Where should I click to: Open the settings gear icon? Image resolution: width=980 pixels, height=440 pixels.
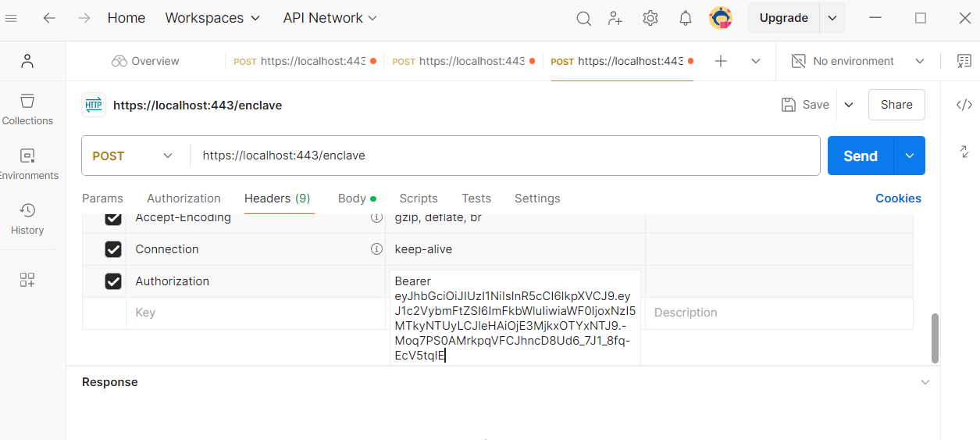coord(650,18)
